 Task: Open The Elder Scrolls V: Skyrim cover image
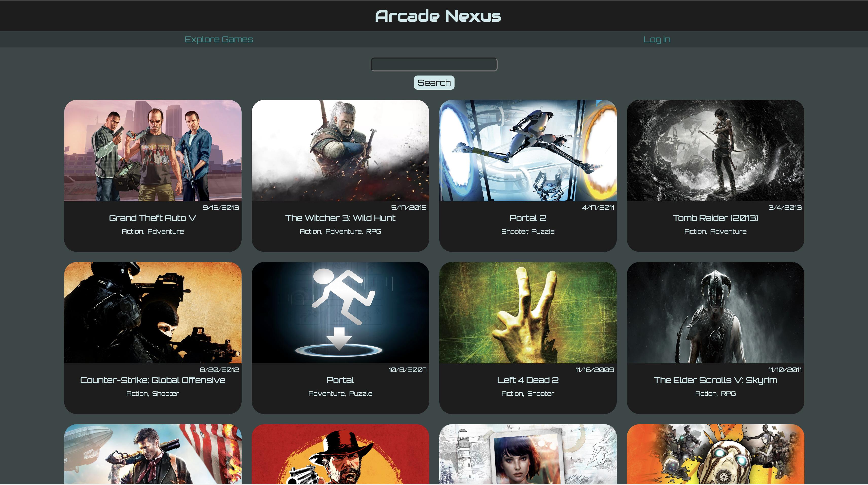715,312
